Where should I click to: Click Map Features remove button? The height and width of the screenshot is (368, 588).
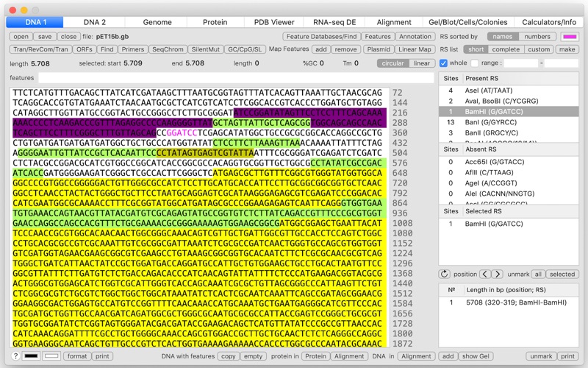345,49
